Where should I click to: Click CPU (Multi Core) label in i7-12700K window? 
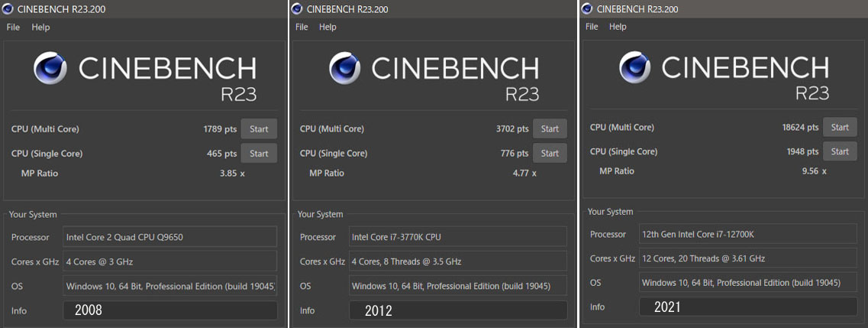point(621,127)
